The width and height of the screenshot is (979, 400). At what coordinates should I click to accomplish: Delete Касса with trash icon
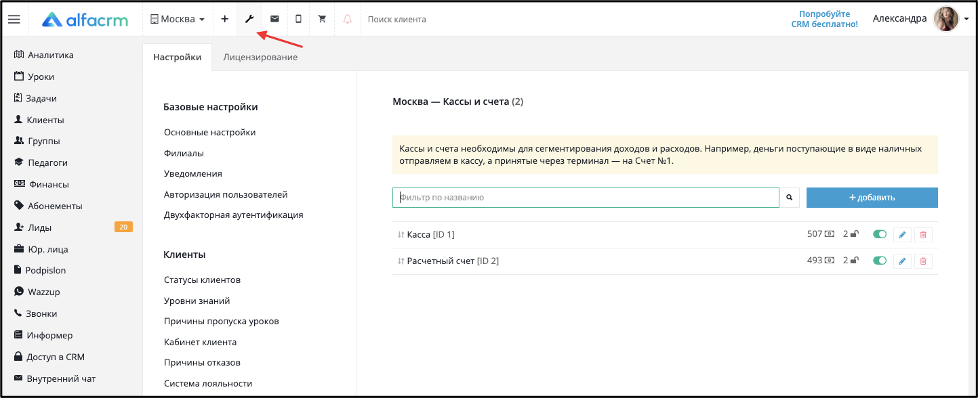pos(923,235)
